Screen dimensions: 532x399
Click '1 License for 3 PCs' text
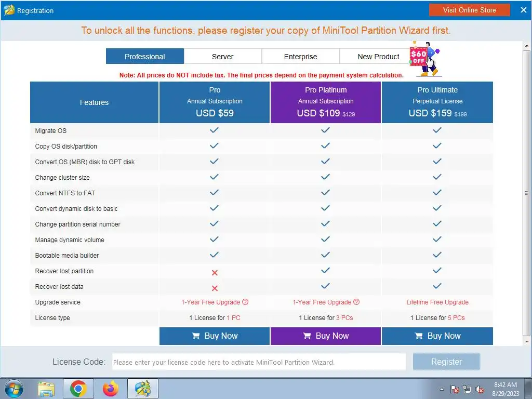(x=326, y=317)
